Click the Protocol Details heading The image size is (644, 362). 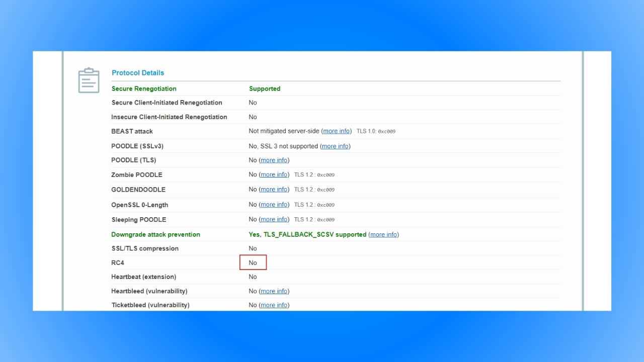[138, 73]
